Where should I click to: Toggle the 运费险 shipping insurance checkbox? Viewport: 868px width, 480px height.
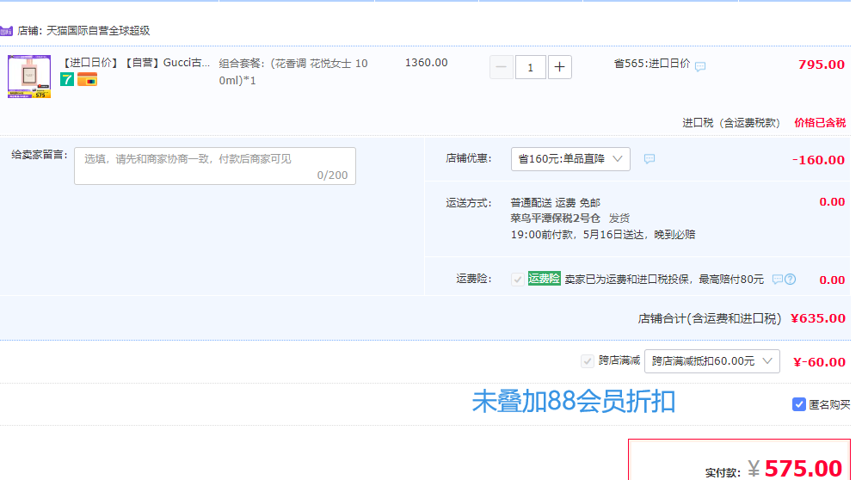pos(518,279)
